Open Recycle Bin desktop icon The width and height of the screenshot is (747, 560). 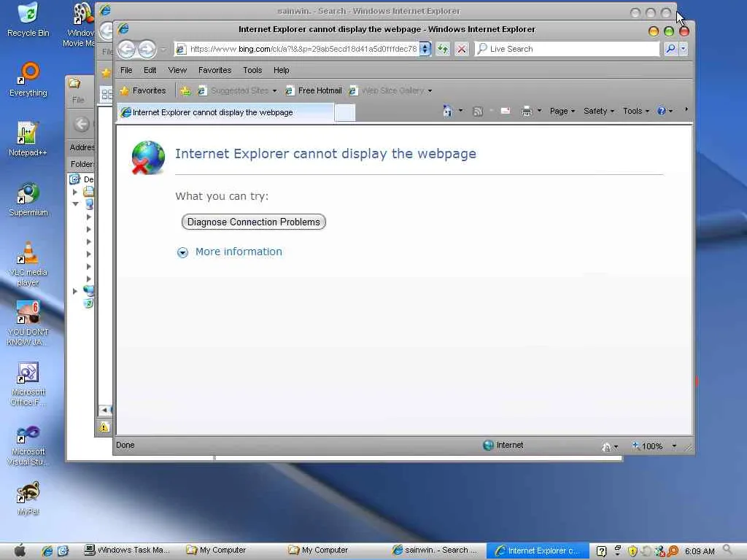(x=28, y=20)
